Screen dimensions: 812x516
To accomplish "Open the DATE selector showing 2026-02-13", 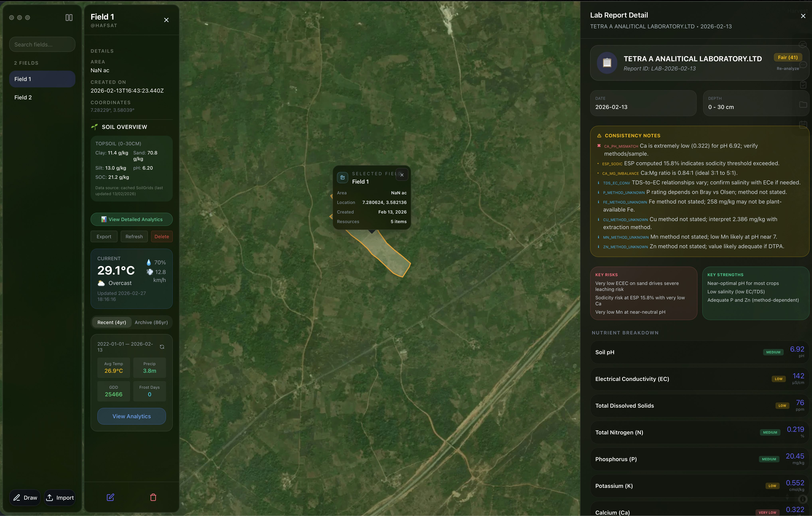I will click(x=643, y=103).
